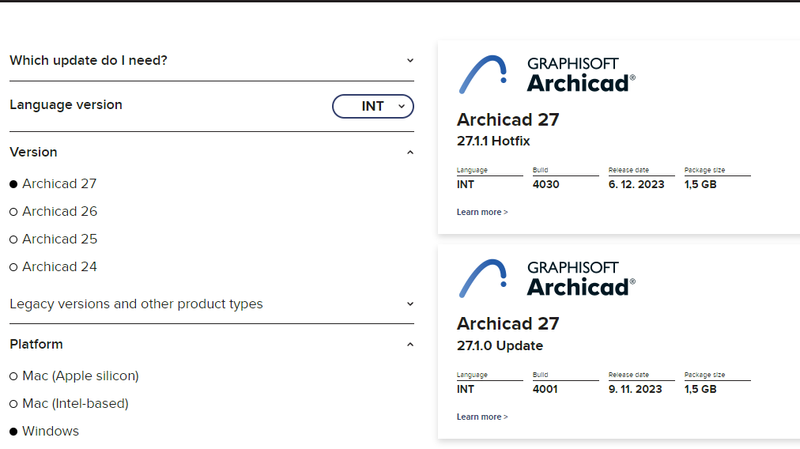The width and height of the screenshot is (800, 449).
Task: Open Learn more link for 27.1.0 Update
Action: [482, 416]
